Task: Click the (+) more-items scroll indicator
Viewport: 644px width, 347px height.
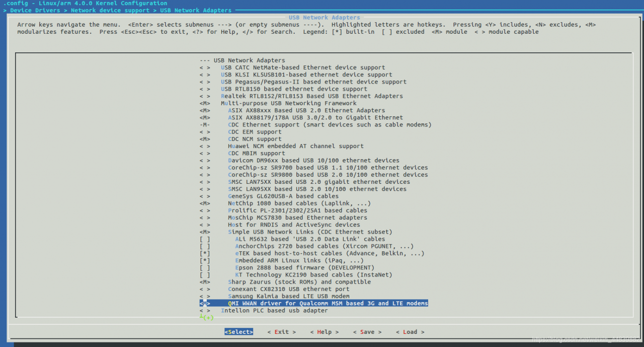Action: coord(208,318)
